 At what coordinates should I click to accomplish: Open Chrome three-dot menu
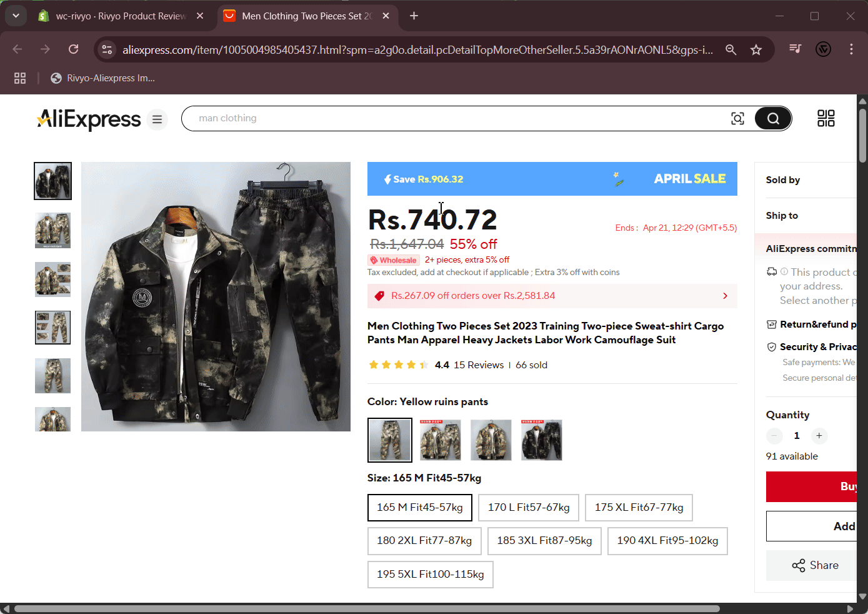coord(851,49)
